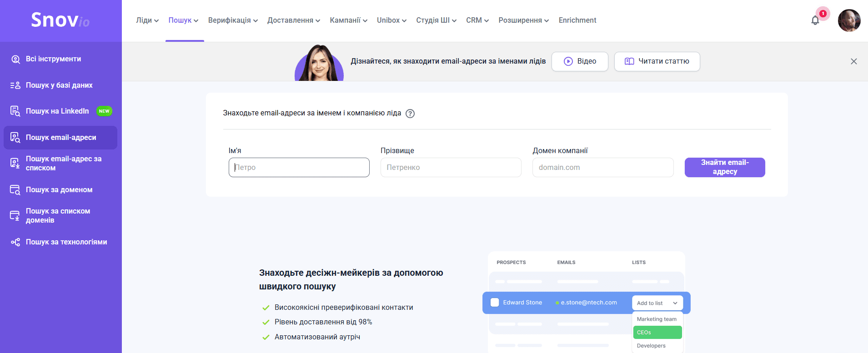The width and height of the screenshot is (868, 353).
Task: Open notifications bell
Action: (815, 20)
